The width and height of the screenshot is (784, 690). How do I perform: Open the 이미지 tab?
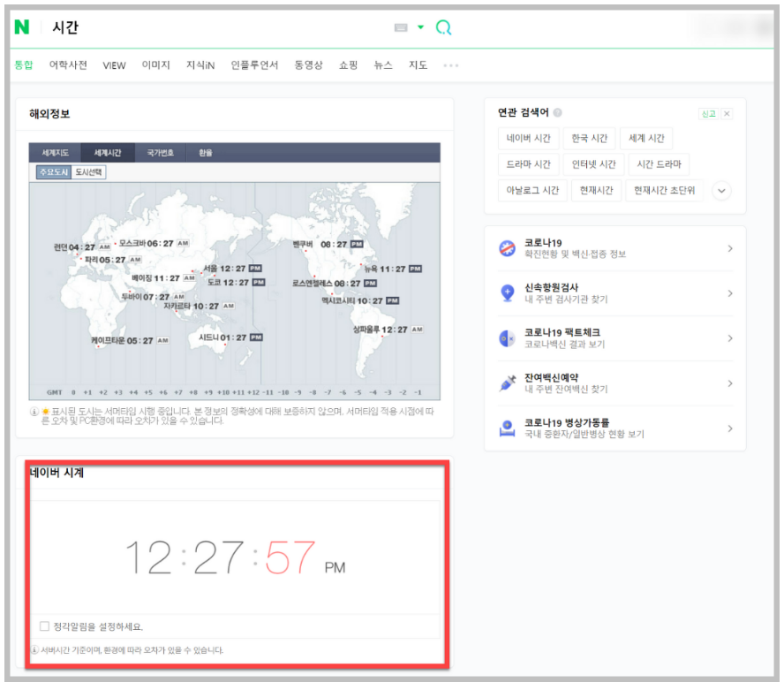coord(155,65)
